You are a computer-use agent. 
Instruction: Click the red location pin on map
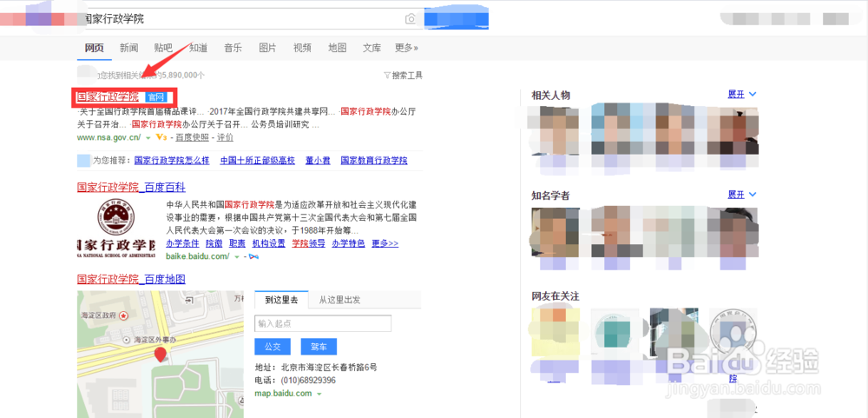click(x=160, y=355)
